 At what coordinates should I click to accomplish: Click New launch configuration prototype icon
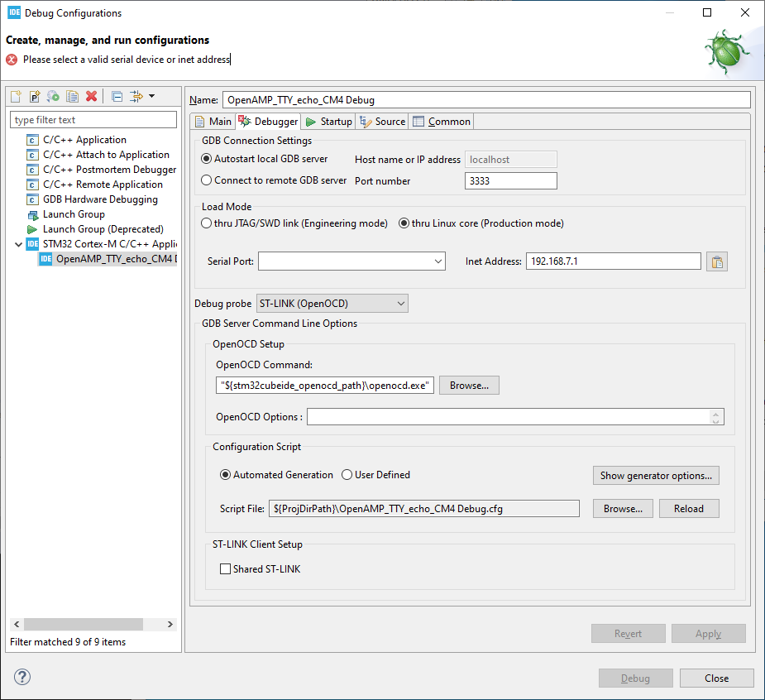coord(35,96)
